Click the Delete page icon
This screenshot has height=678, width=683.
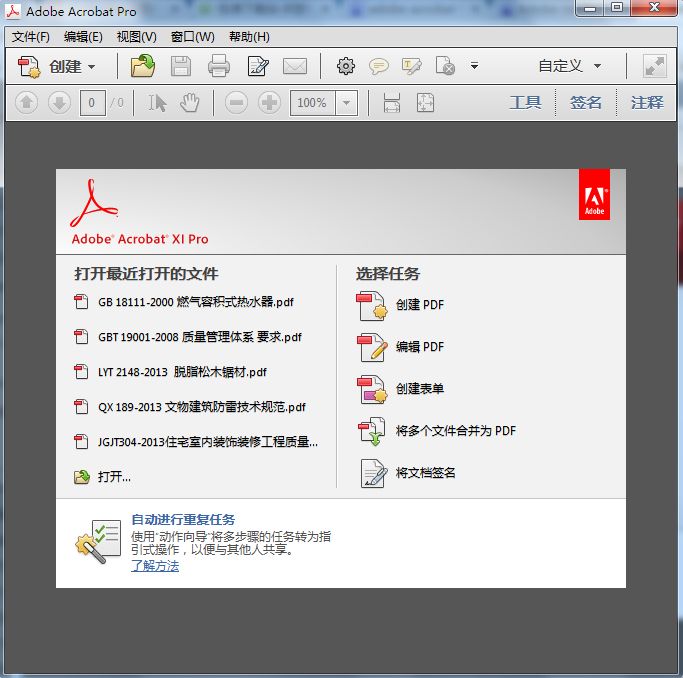(x=445, y=66)
